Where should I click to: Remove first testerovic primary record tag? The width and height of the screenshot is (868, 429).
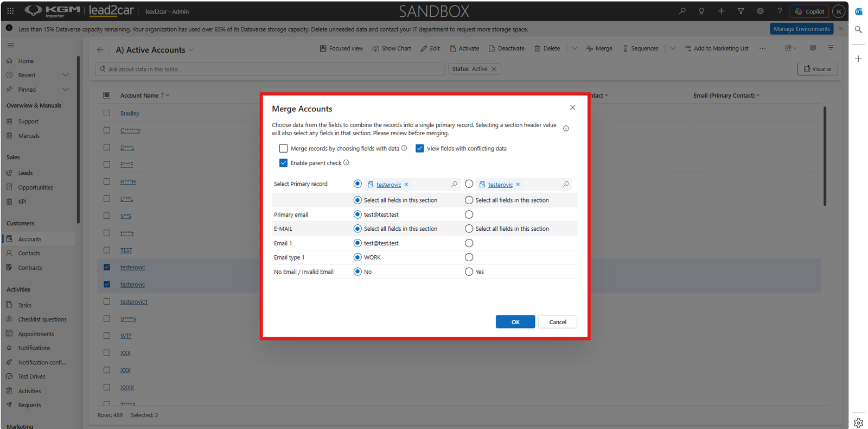406,185
